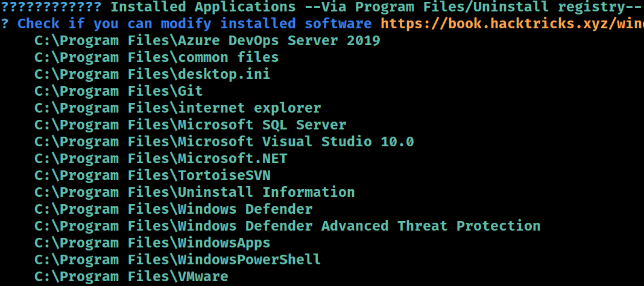The image size is (644, 286).
Task: Click the Windows Defender path line
Action: click(x=174, y=210)
